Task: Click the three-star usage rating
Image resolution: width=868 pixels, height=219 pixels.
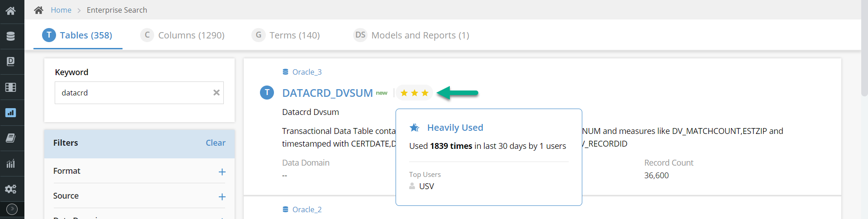Action: (x=415, y=93)
